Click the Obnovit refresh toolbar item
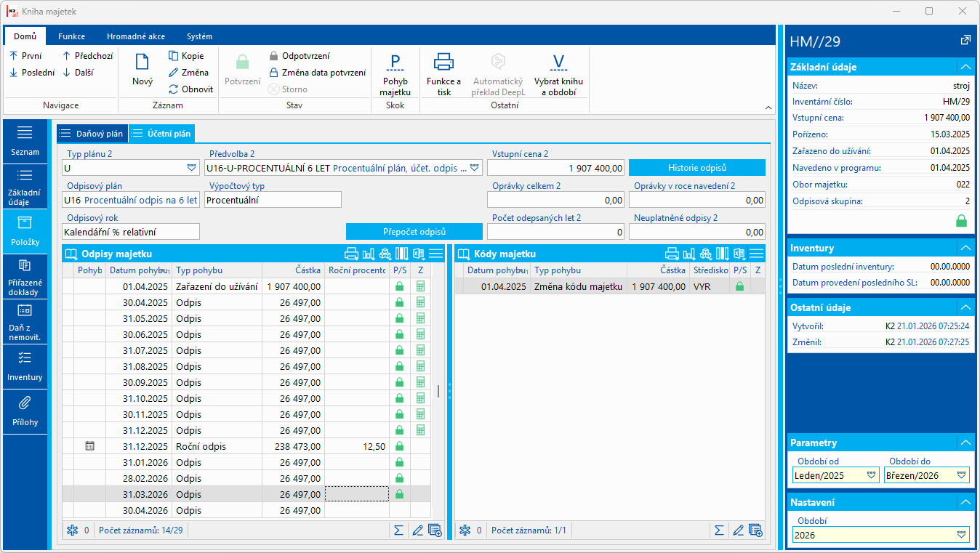 click(x=191, y=89)
